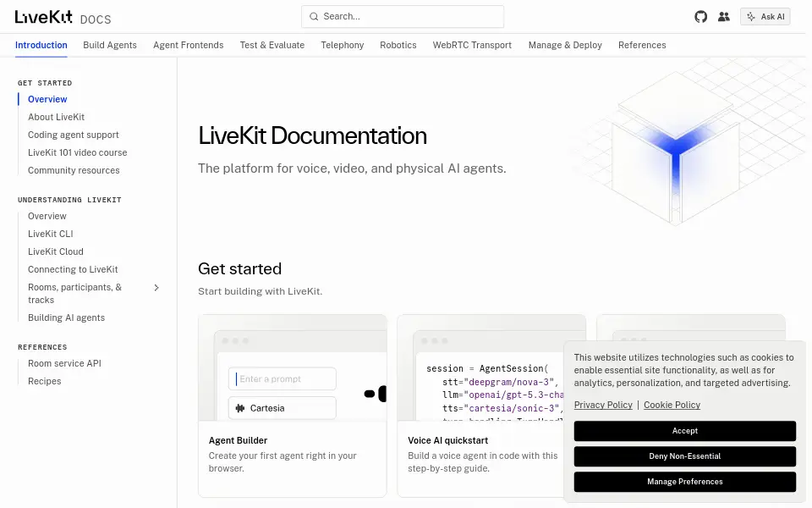Click the Ask AI button
Viewport: 812px width, 508px height.
[x=765, y=17]
